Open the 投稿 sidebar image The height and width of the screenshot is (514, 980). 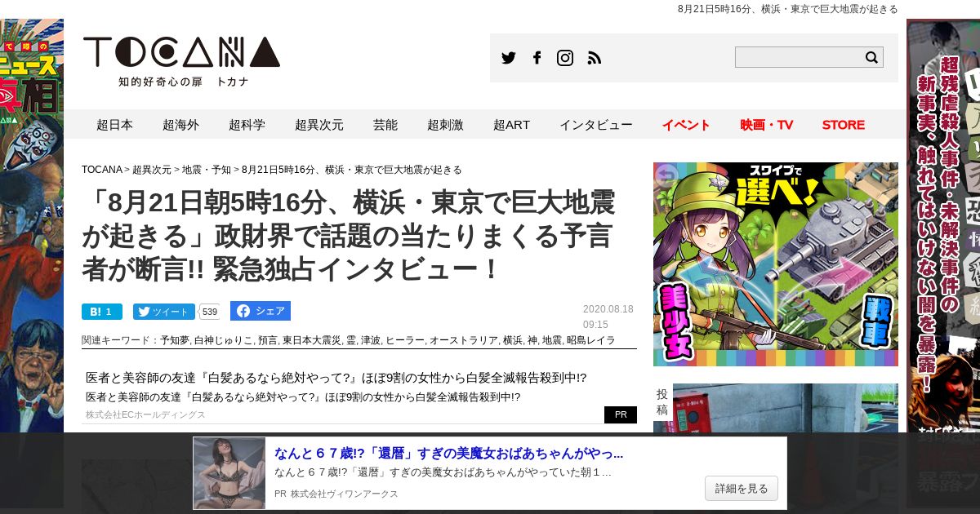pos(786,408)
